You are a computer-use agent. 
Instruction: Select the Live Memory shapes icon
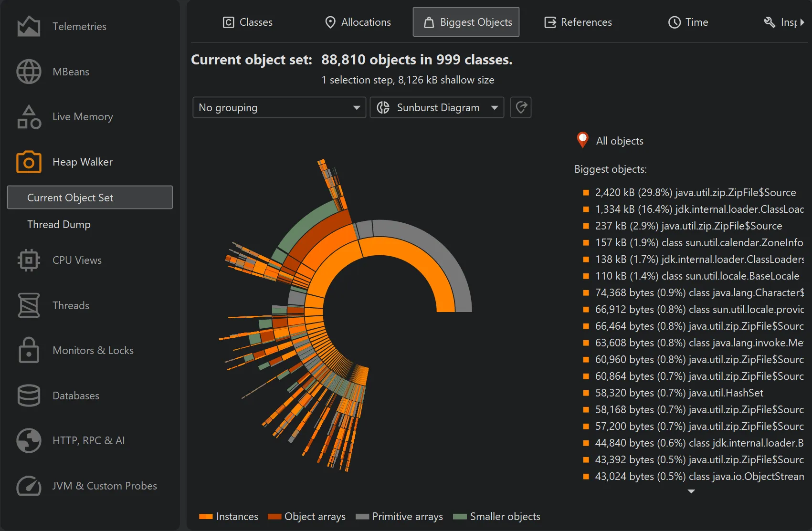coord(29,117)
